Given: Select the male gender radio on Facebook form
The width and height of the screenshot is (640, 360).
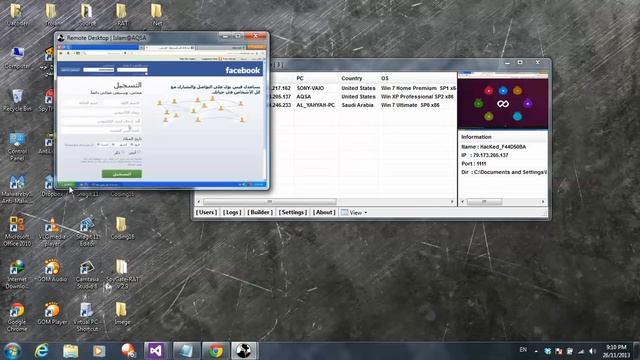Looking at the screenshot, I should pos(123,152).
